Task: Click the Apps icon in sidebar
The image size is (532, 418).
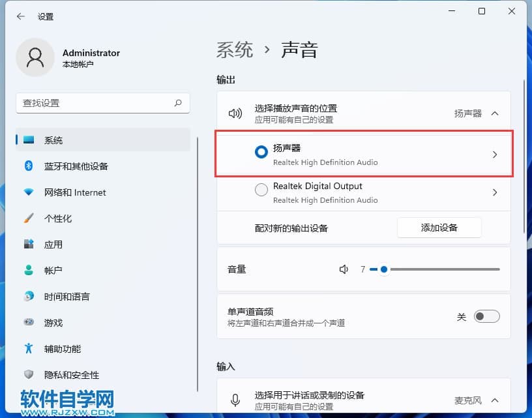Action: point(29,245)
